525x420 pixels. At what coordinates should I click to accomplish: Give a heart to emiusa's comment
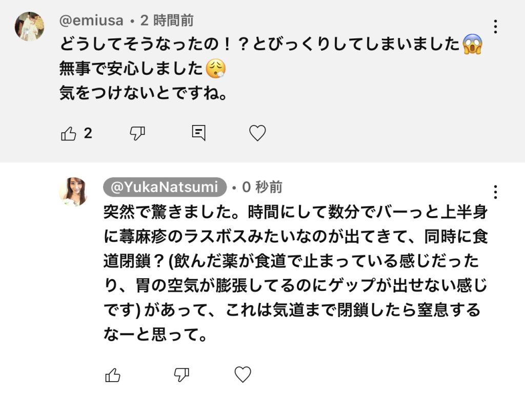[257, 134]
